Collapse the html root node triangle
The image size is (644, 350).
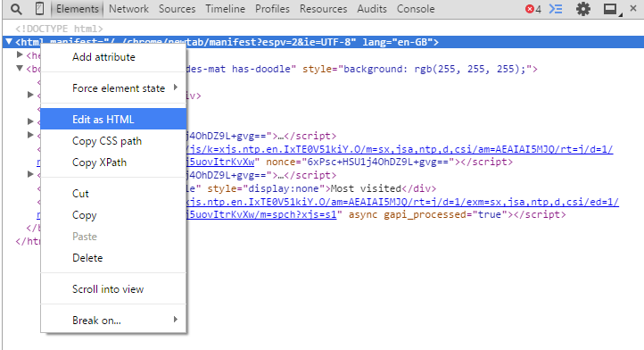(8, 42)
